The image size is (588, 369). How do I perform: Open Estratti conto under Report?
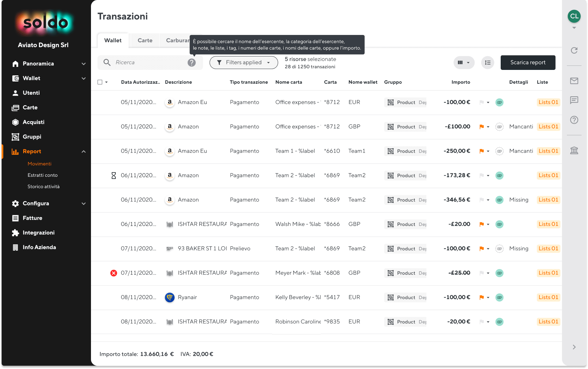[x=43, y=175]
